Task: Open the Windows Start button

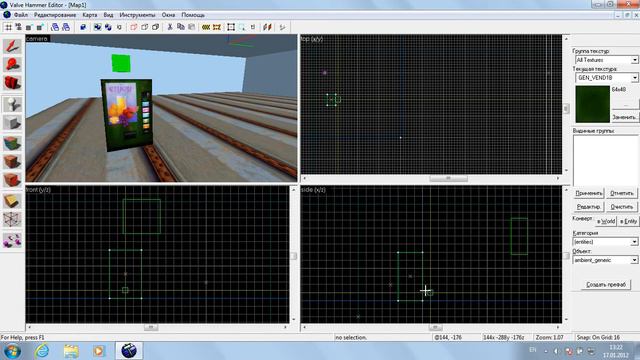Action: [x=12, y=351]
